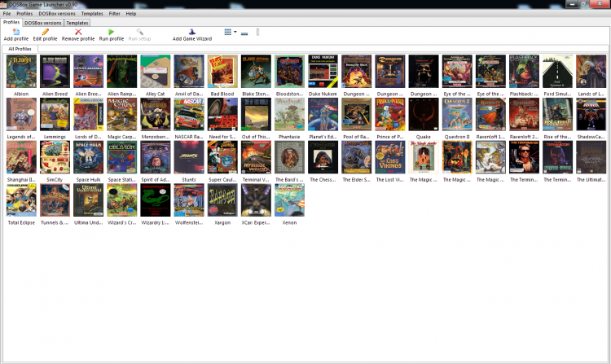The height and width of the screenshot is (364, 611).
Task: Select the Anvil of Dawn cover
Action: (189, 71)
